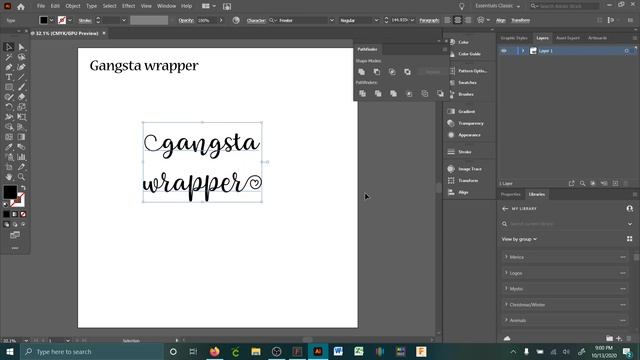The height and width of the screenshot is (360, 640).
Task: Open Adobe Illustrator in Windows taskbar
Action: 318,351
